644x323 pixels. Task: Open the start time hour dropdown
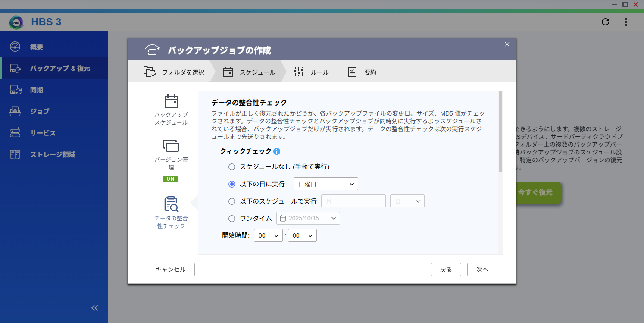coord(268,235)
